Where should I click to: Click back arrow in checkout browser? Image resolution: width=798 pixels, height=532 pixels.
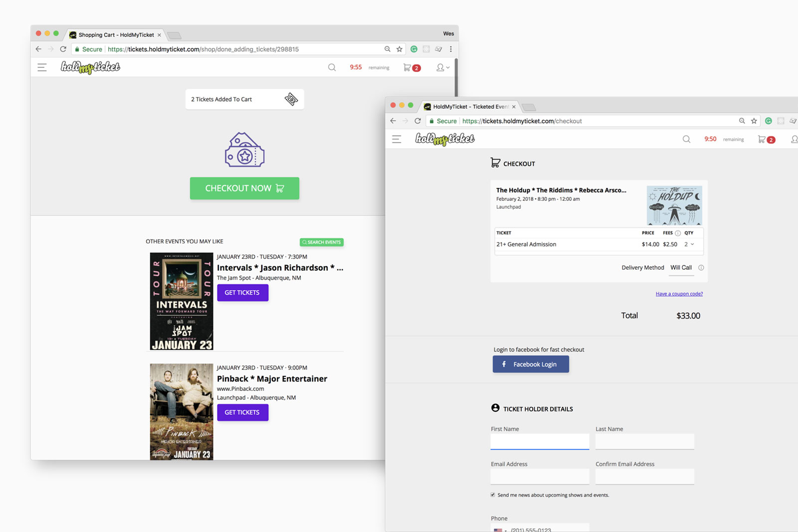(x=393, y=121)
